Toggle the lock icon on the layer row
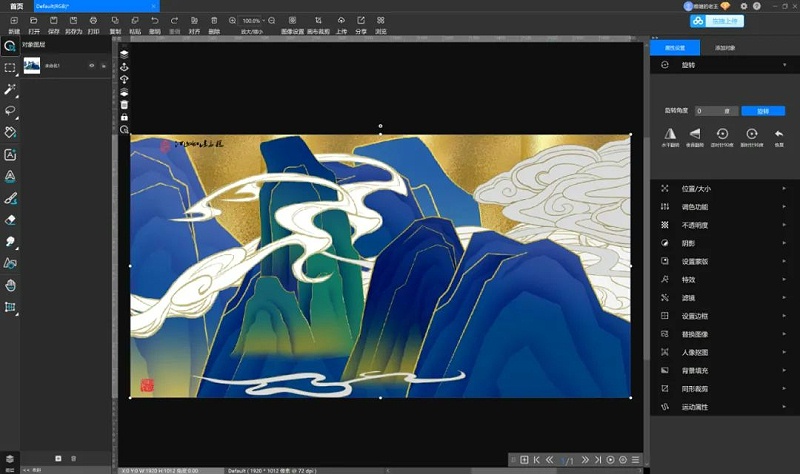Image resolution: width=800 pixels, height=474 pixels. (x=103, y=66)
